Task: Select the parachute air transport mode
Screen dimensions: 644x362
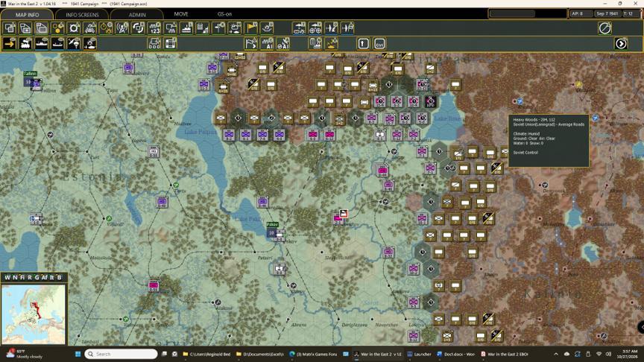Action: click(74, 43)
